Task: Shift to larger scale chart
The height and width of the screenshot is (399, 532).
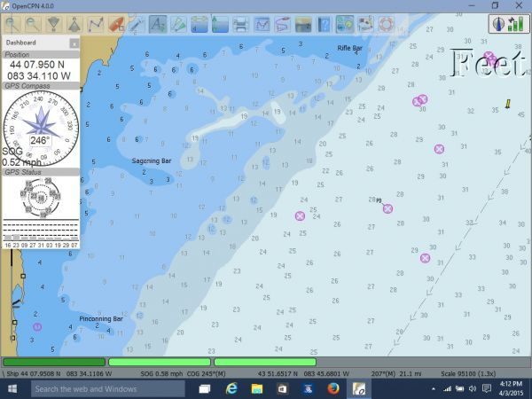Action: pyautogui.click(x=54, y=24)
